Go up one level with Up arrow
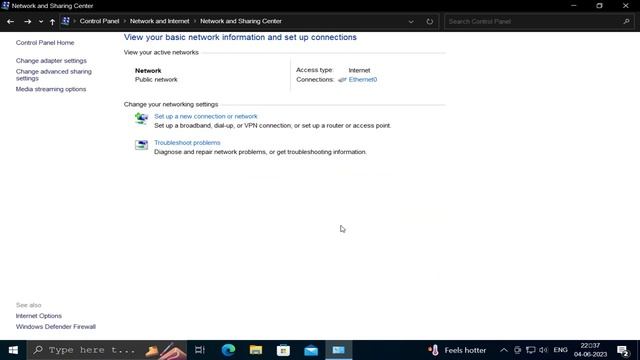Viewport: 640px width, 360px height. pos(52,21)
